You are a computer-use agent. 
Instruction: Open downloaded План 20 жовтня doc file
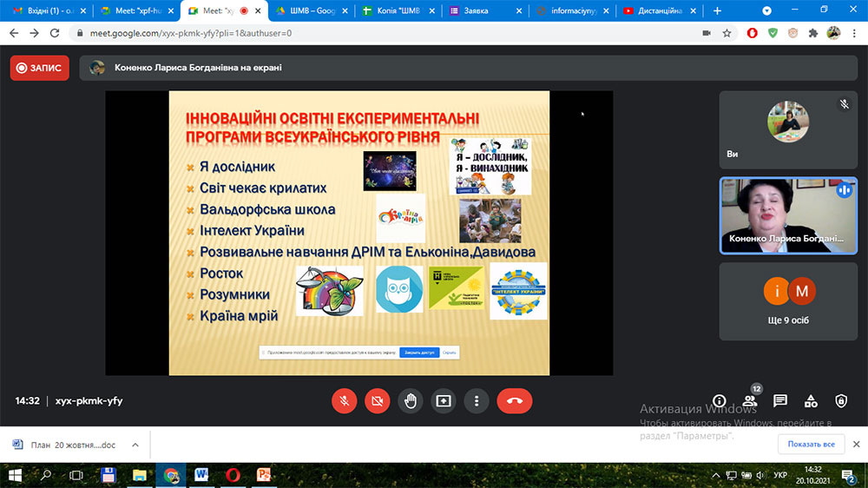pos(67,445)
